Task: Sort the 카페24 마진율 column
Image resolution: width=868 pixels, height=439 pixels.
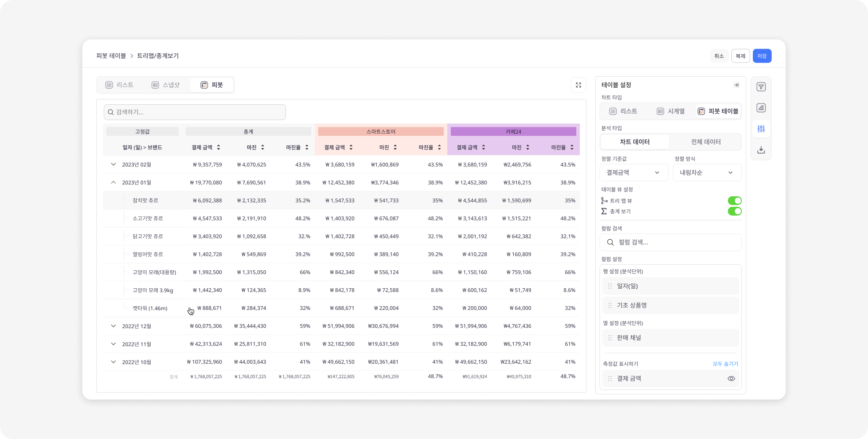Action: click(572, 147)
